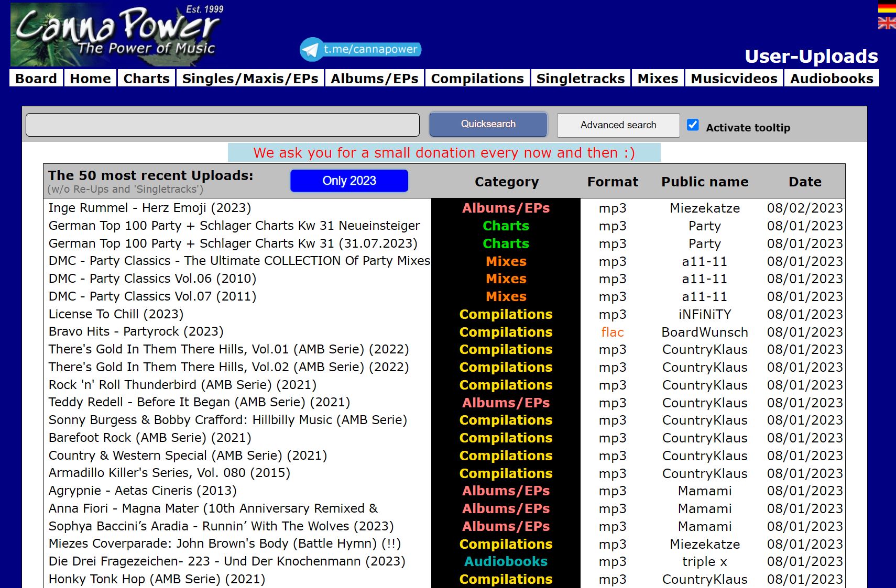Open the Advanced search button
This screenshot has height=588, width=896.
[x=618, y=125]
